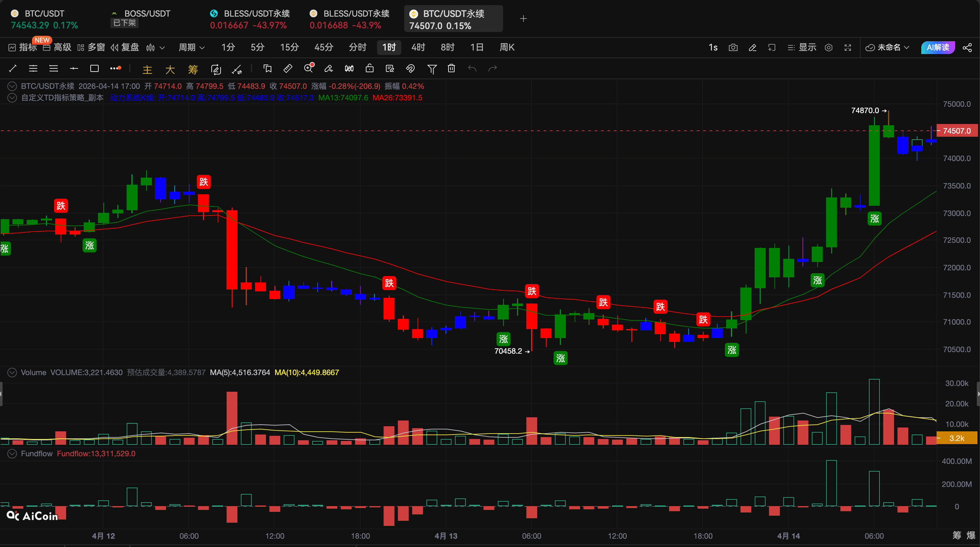Select the rectangle drawing tool
Viewport: 980px width, 547px height.
(94, 68)
